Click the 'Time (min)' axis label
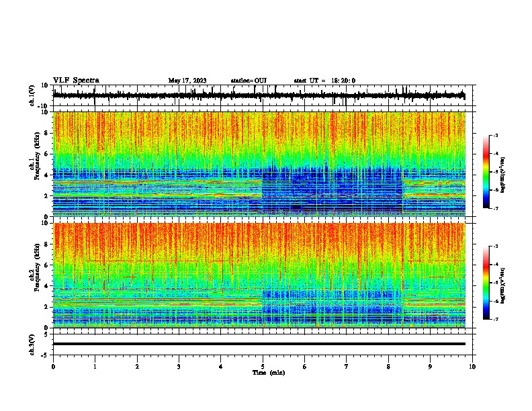The width and height of the screenshot is (532, 411). pyautogui.click(x=269, y=373)
